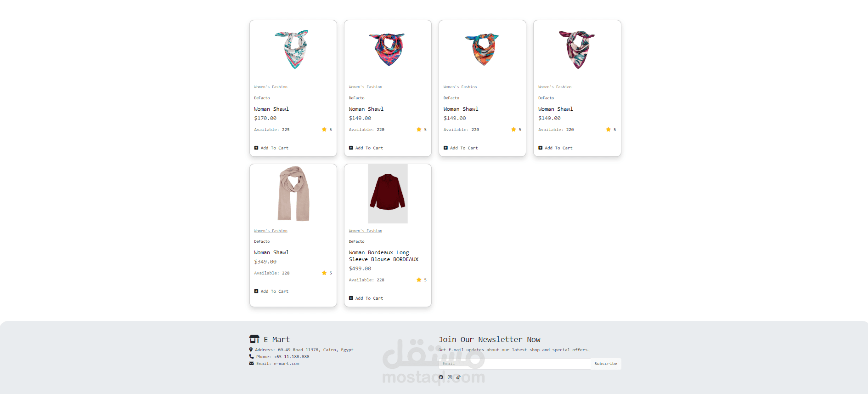Click the location pin address icon
The height and width of the screenshot is (394, 868).
click(251, 349)
